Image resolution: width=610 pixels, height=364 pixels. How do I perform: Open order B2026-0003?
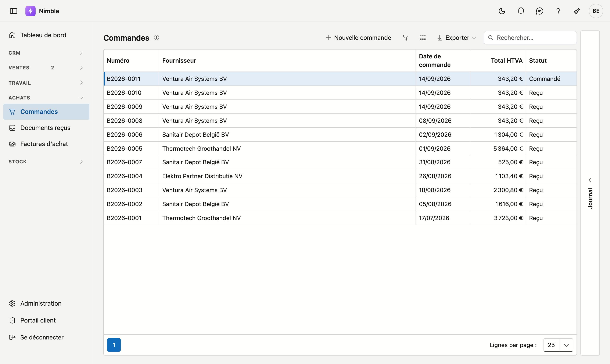tap(125, 190)
